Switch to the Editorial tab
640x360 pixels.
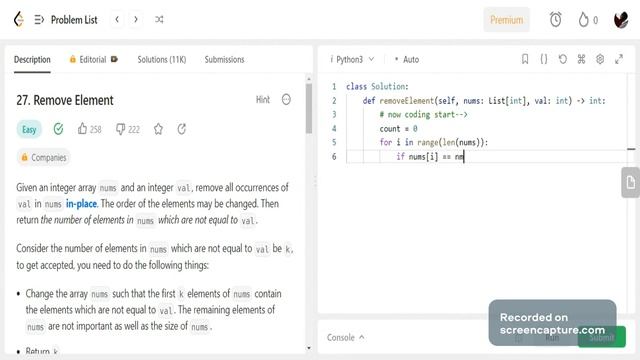93,60
